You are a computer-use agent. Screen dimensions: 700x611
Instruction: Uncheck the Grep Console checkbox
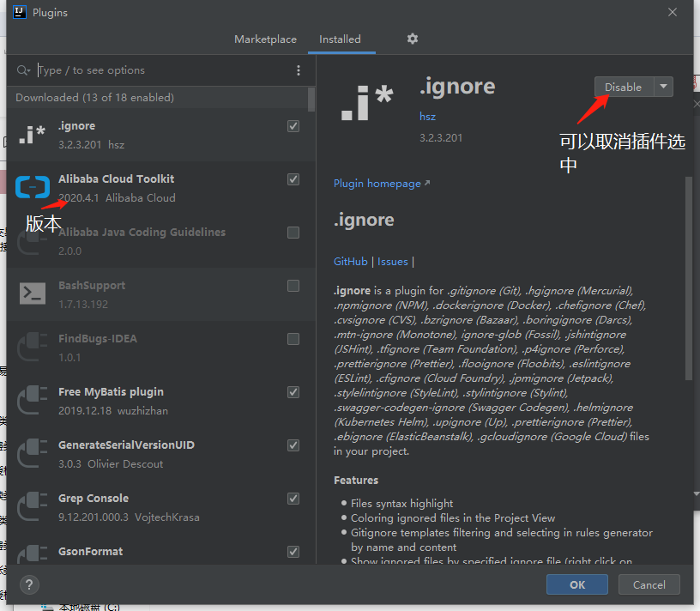293,499
